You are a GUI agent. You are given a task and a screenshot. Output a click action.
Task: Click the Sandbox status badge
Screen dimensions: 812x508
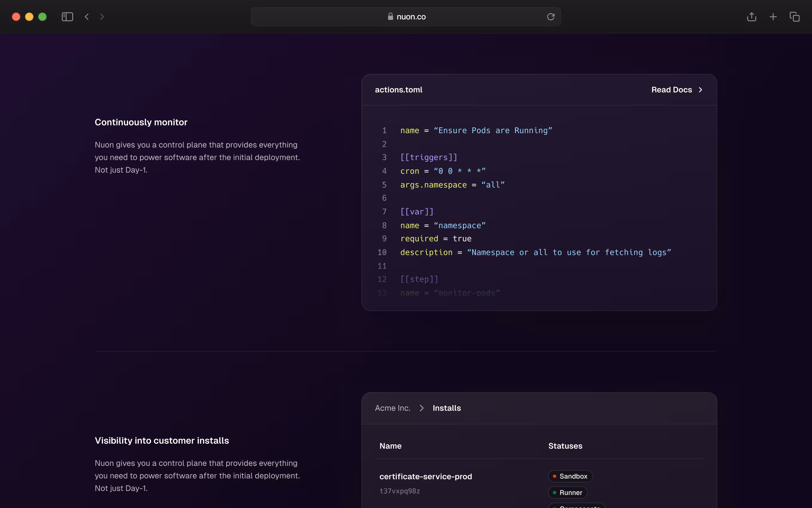pos(570,476)
